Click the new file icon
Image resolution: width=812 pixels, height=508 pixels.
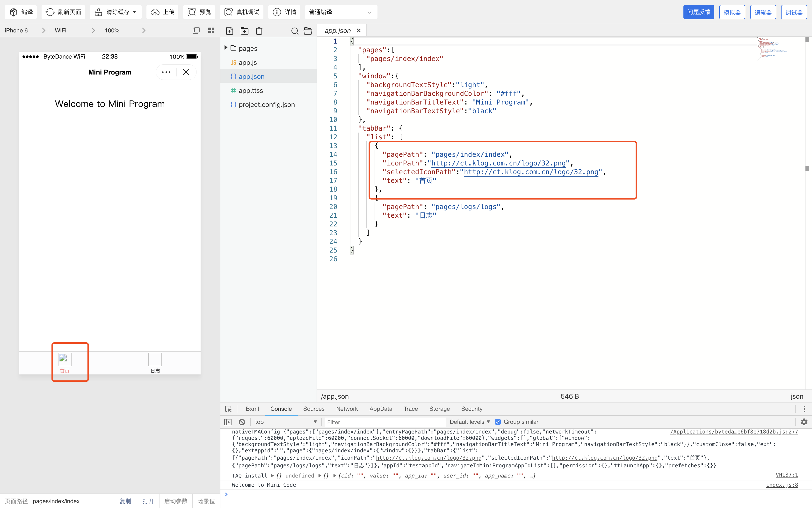click(x=230, y=31)
